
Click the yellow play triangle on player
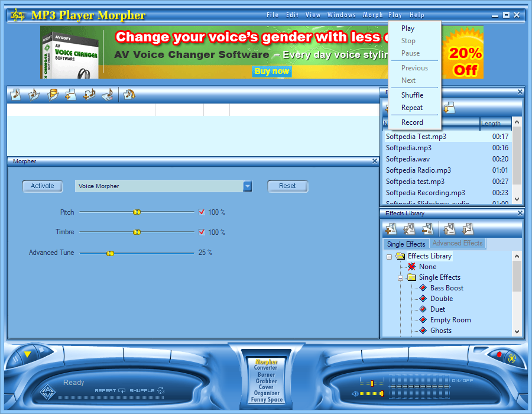pyautogui.click(x=27, y=354)
